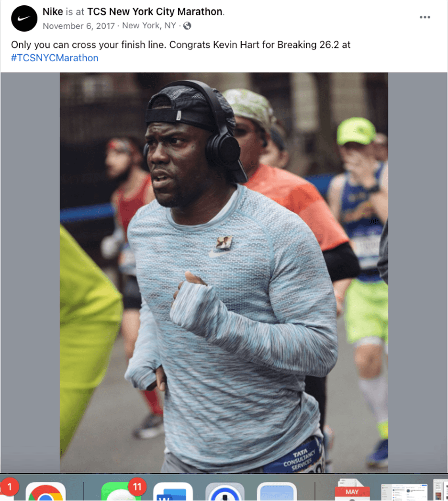Click the post caption text about Kevin Hart

[181, 45]
